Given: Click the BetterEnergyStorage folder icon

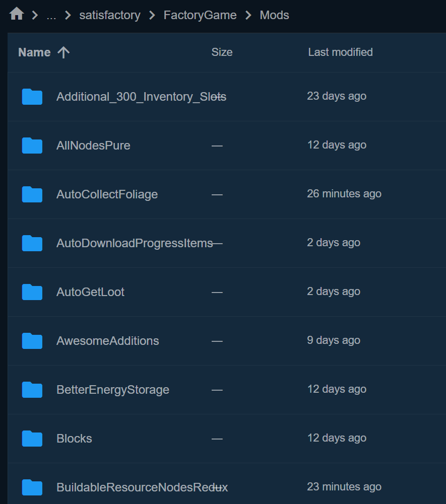Looking at the screenshot, I should coord(32,390).
